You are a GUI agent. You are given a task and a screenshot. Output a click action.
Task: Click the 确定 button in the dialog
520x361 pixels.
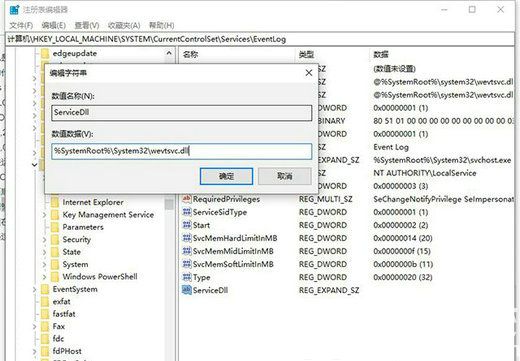coord(226,176)
